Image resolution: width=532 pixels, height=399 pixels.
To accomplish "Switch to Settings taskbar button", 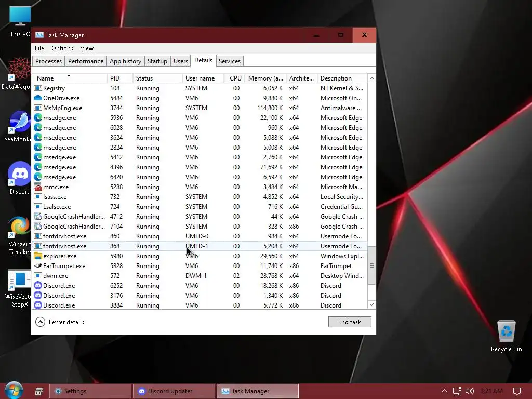I will 90,391.
